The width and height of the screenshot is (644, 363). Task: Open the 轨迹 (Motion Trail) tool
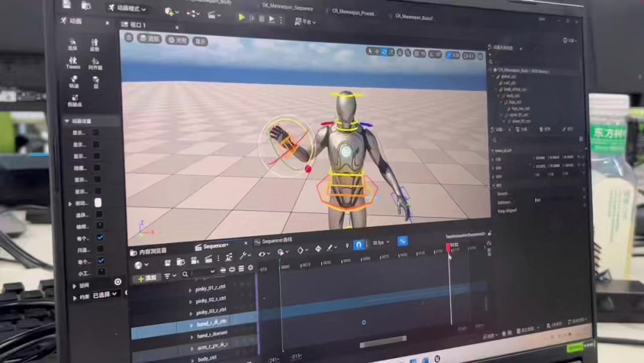pyautogui.click(x=74, y=82)
